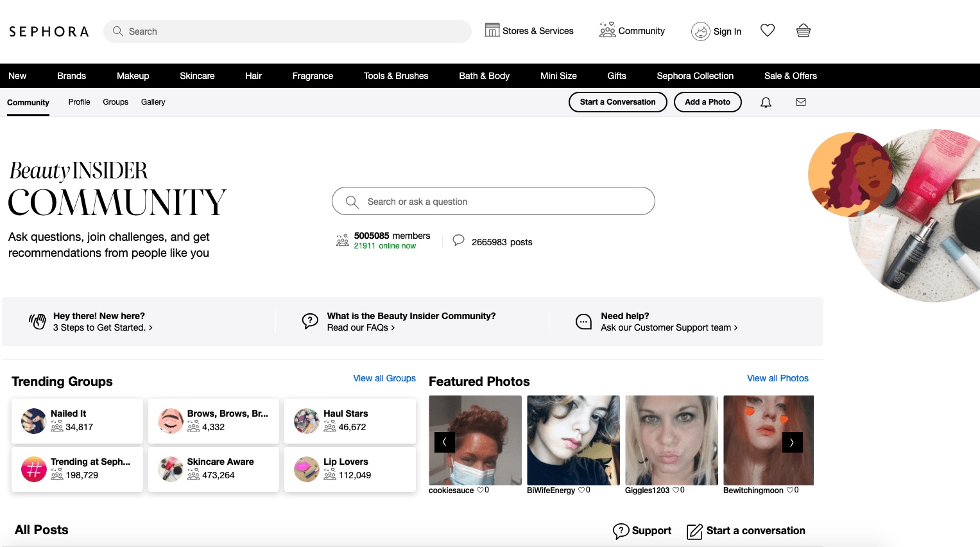
Task: Open the Makeup menu
Action: click(133, 76)
